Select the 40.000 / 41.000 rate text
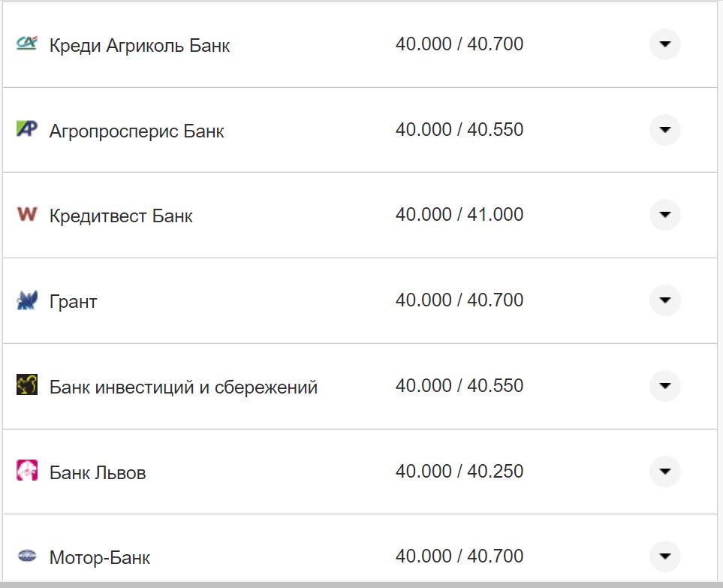723x588 pixels. coord(460,214)
